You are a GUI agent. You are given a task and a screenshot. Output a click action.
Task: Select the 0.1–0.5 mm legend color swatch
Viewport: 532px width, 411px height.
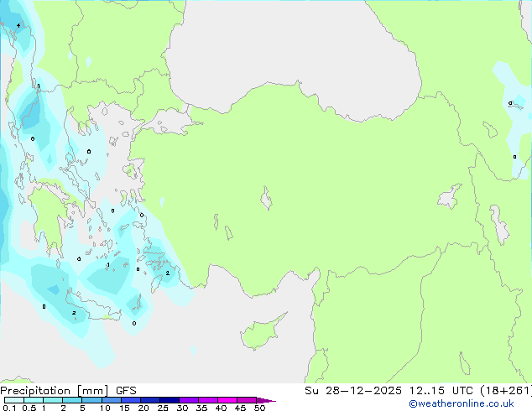14,400
